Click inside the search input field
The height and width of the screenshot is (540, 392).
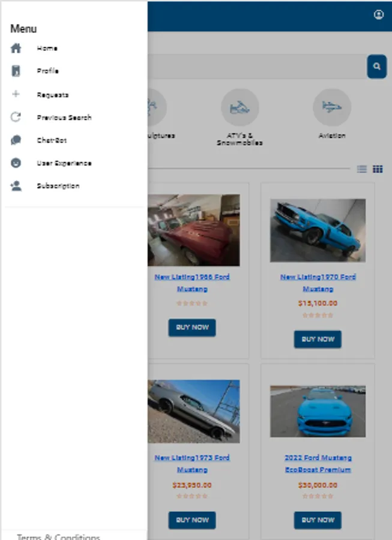click(x=257, y=67)
